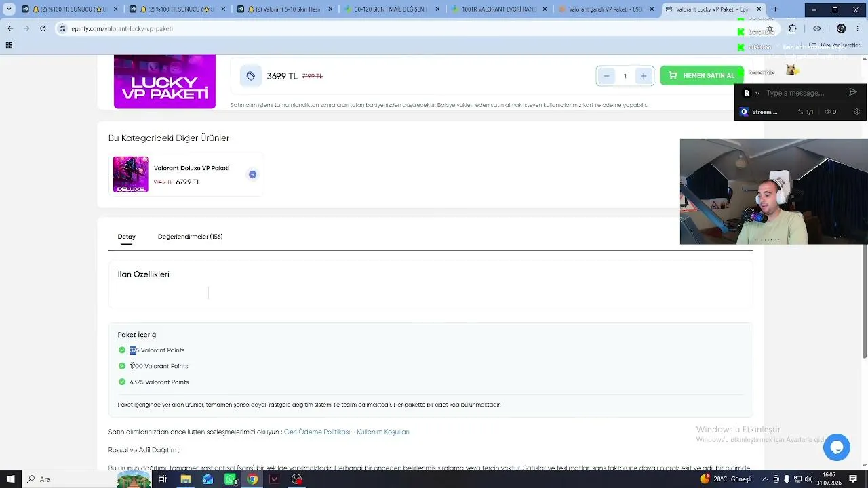This screenshot has height=488, width=868.
Task: Click the arrow icon on Deluxe VP card
Action: pos(252,175)
